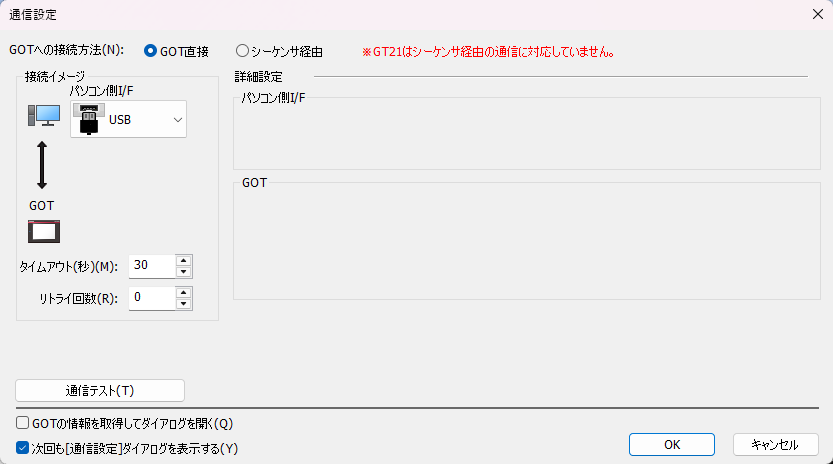This screenshot has height=464, width=833.
Task: Close the 通信設定 dialog window
Action: click(x=816, y=15)
